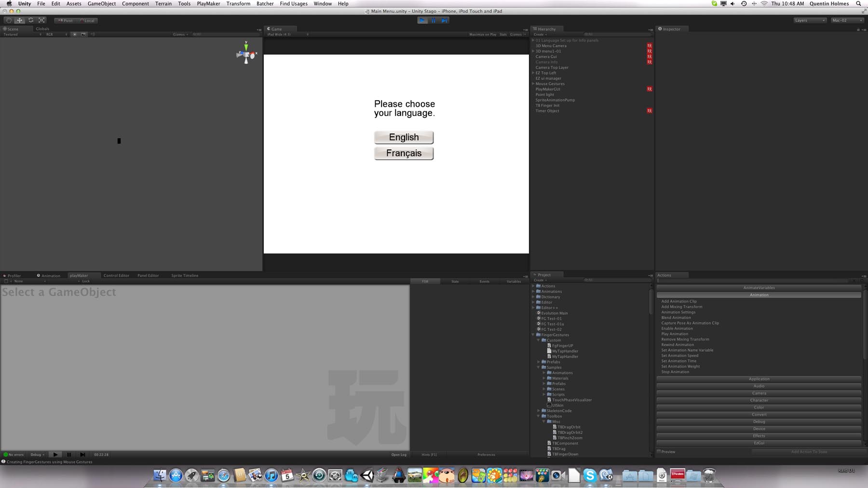Screen dimensions: 868x488
Task: Select the Animation category bar in Actions panel
Action: [759, 294]
